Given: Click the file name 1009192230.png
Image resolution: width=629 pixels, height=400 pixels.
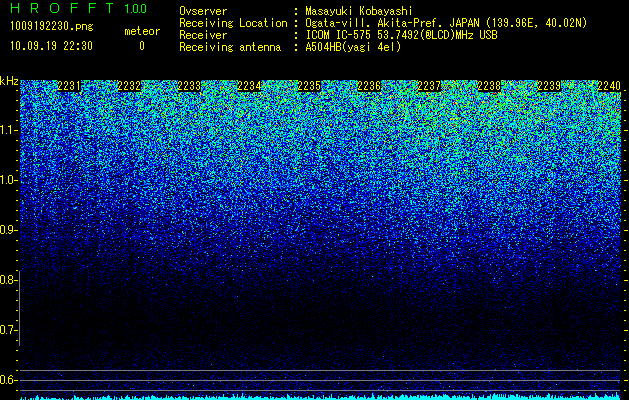Looking at the screenshot, I should tap(52, 27).
